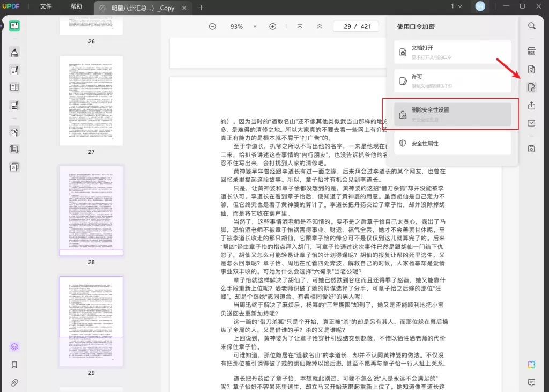Select the Comment highlighter tool

click(x=14, y=53)
